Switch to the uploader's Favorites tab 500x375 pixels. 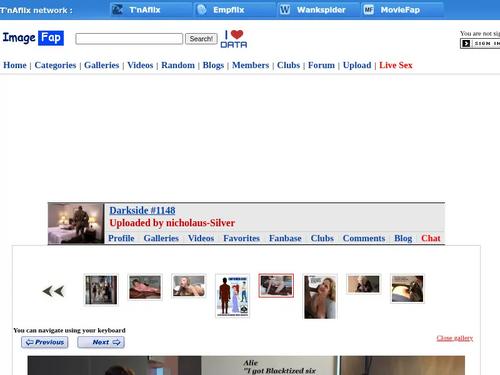241,238
